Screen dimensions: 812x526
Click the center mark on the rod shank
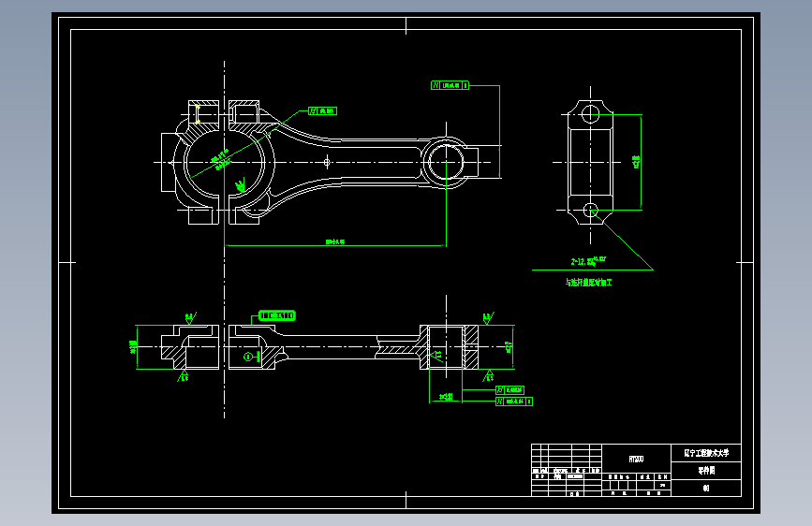click(x=327, y=162)
